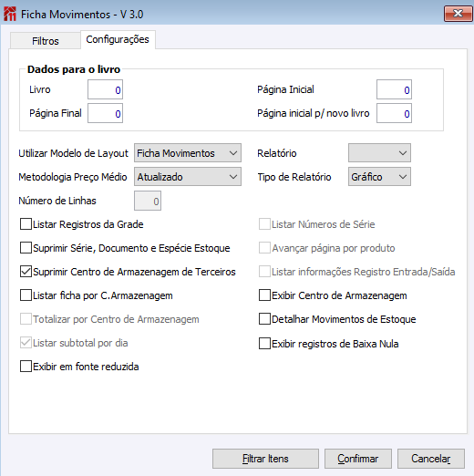Click the Filtrar Itens button
Screen dimensions: 474x476
click(265, 459)
